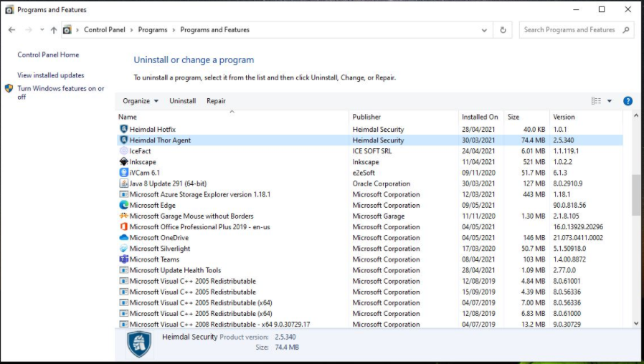The image size is (644, 364).
Task: Open Control Panel Home link
Action: click(x=48, y=54)
